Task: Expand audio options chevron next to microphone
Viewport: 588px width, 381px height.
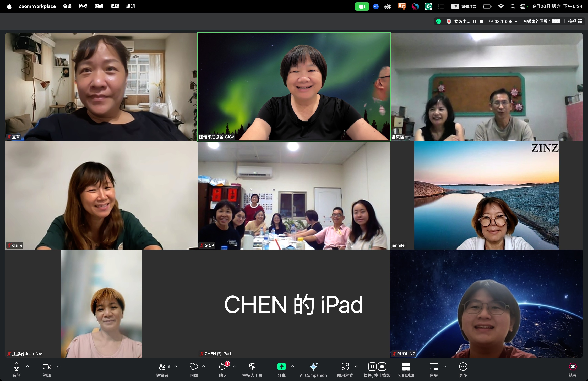Action: pos(28,366)
